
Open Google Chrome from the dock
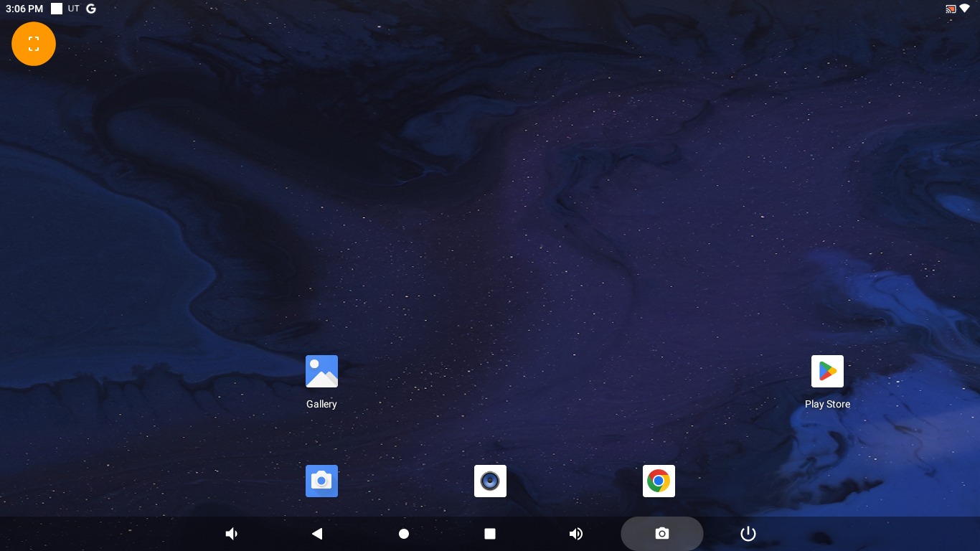(x=659, y=481)
